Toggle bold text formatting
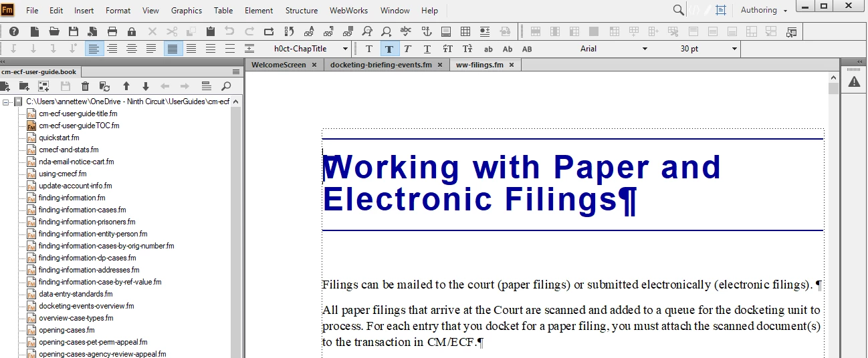Image resolution: width=868 pixels, height=358 pixels. click(x=389, y=49)
